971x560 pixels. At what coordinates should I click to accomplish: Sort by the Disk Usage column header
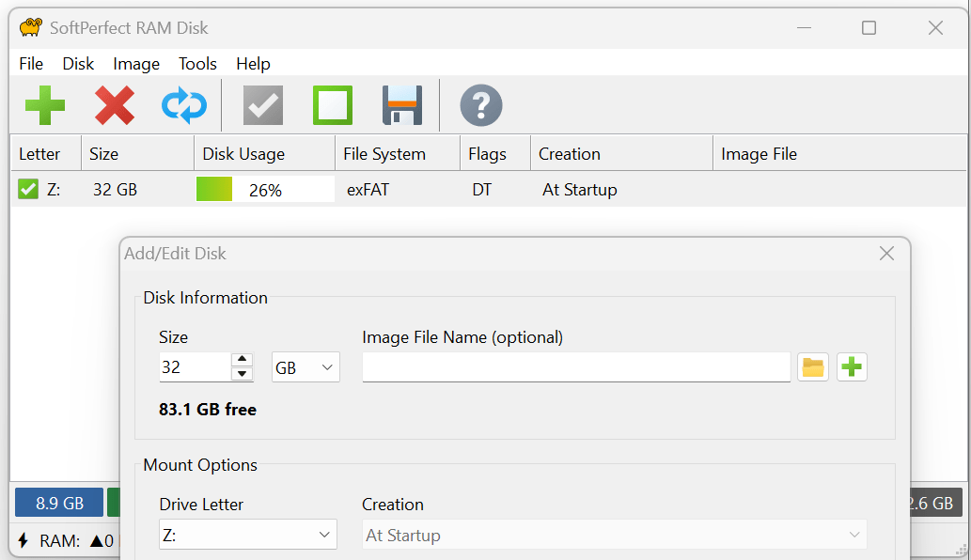[264, 153]
